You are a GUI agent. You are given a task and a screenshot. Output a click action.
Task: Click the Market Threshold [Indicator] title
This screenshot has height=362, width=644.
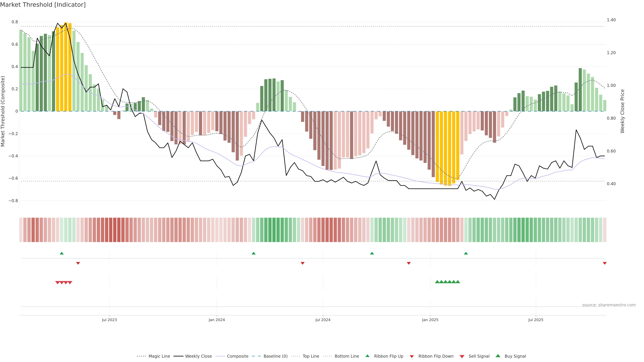pyautogui.click(x=43, y=5)
